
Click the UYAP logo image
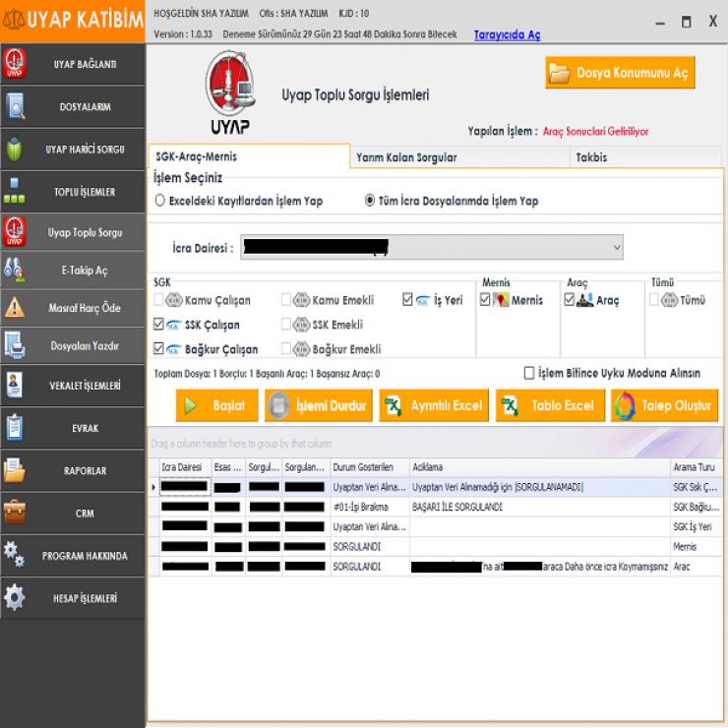click(x=230, y=92)
